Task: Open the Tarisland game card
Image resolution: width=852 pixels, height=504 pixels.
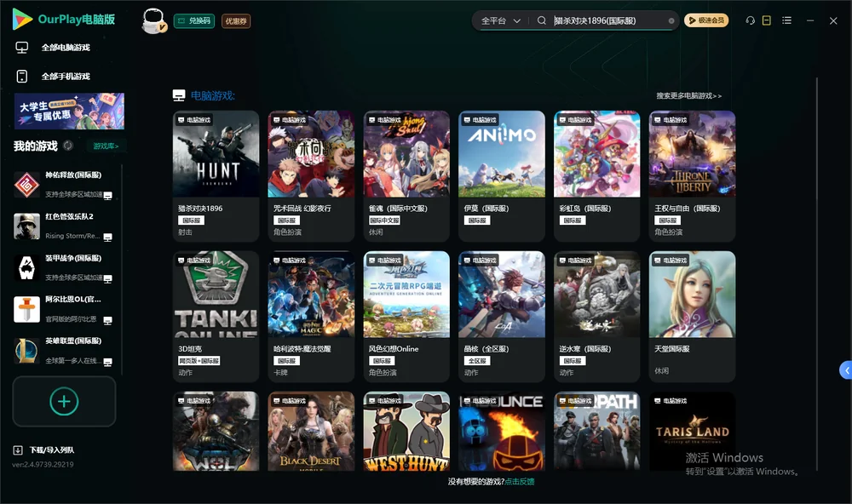Action: pos(692,432)
